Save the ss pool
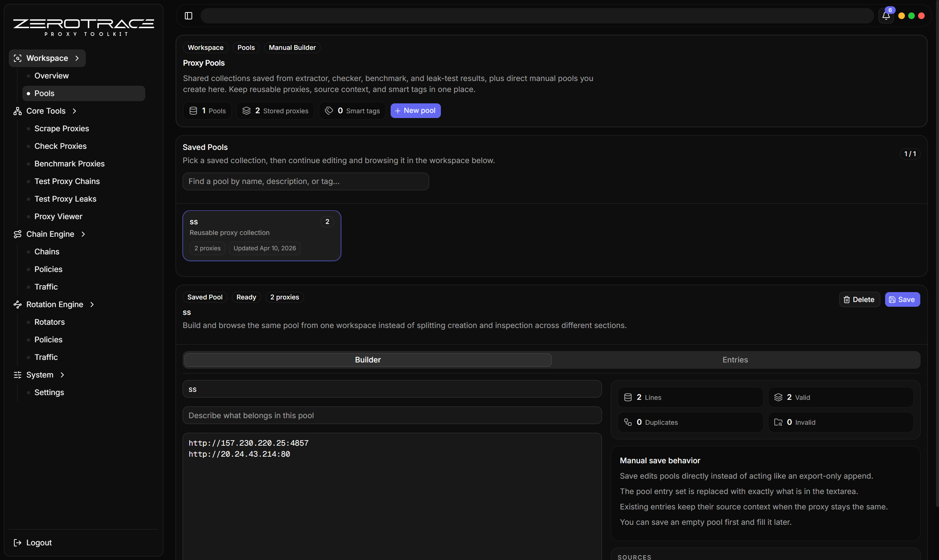 coord(902,300)
